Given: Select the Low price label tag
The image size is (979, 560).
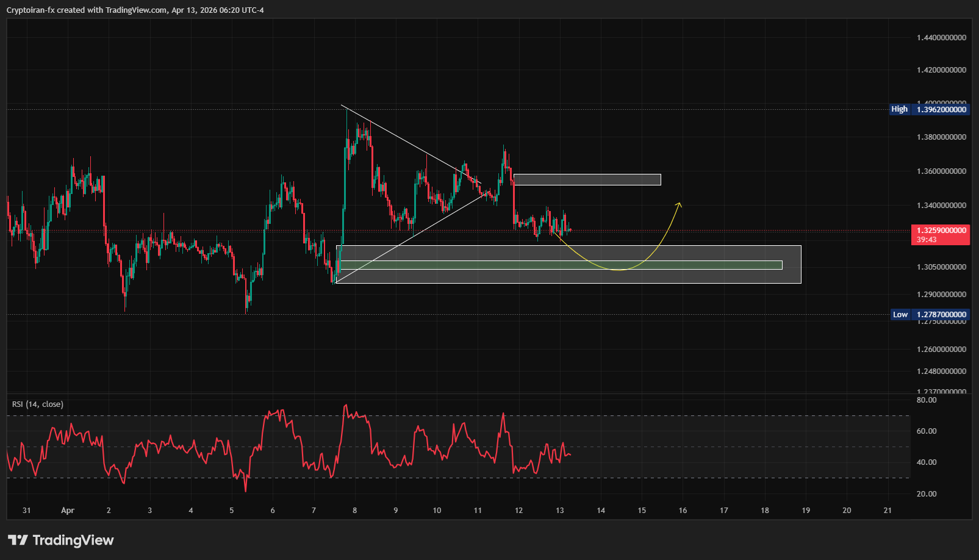Looking at the screenshot, I should click(900, 315).
